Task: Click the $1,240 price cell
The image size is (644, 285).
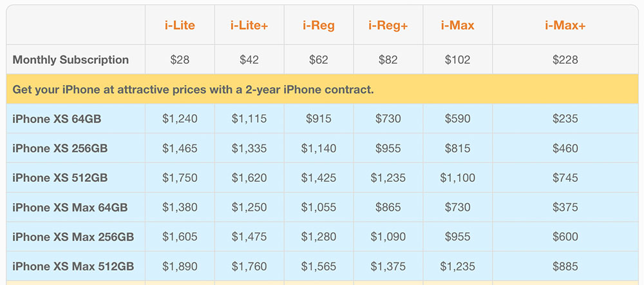Action: (x=180, y=119)
